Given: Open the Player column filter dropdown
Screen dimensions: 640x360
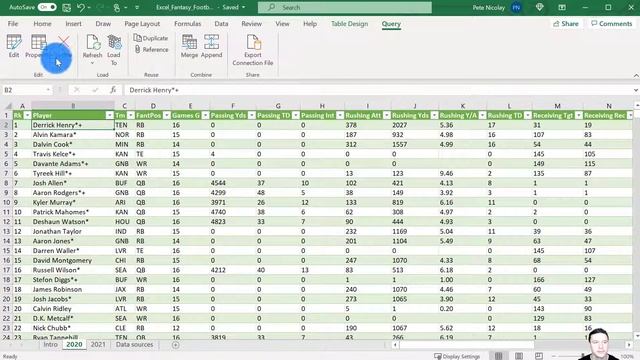Looking at the screenshot, I should click(x=109, y=116).
